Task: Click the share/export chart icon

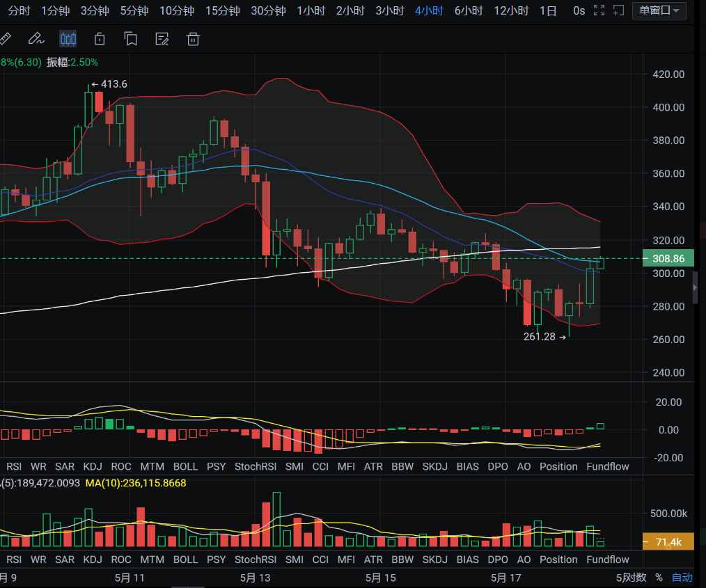Action: coord(100,39)
